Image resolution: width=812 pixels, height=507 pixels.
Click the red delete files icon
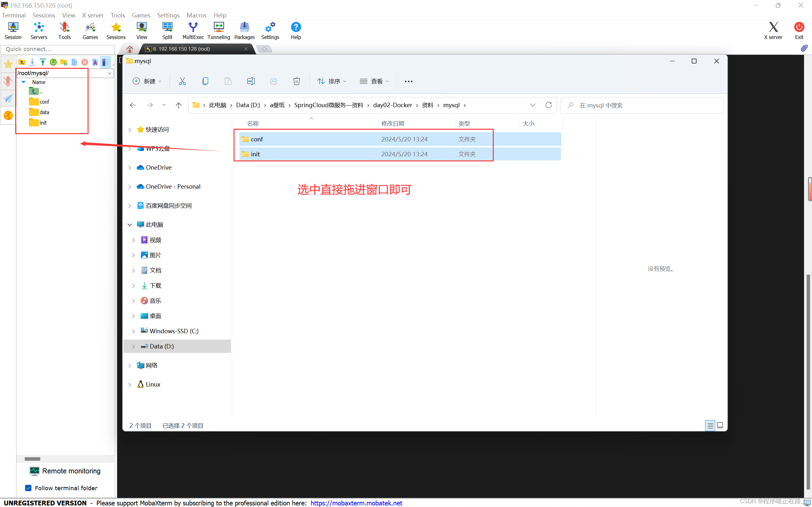click(x=85, y=62)
